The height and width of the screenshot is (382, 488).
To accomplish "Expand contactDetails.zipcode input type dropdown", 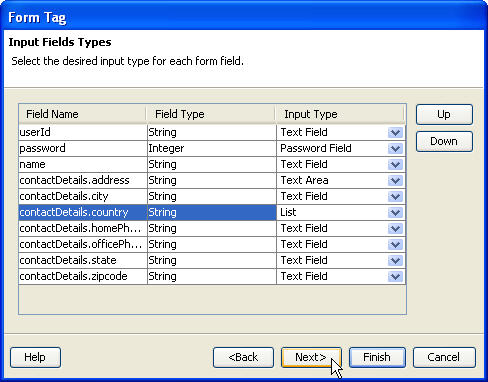I will click(x=395, y=277).
